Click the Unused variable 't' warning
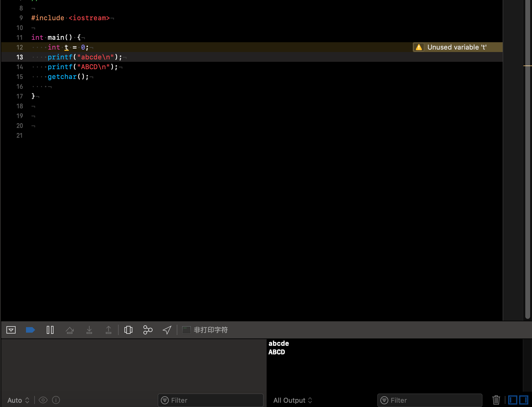This screenshot has width=532, height=407. (458, 47)
